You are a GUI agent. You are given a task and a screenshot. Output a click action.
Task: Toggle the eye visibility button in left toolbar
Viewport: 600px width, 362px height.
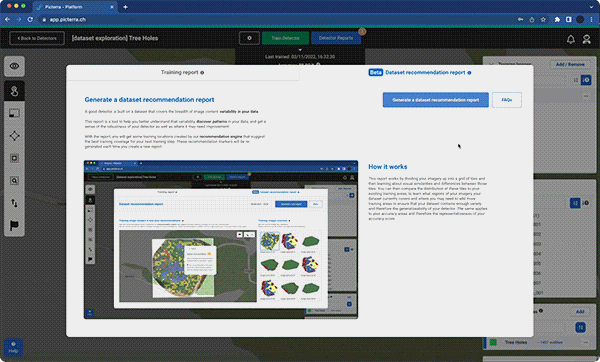[x=15, y=66]
